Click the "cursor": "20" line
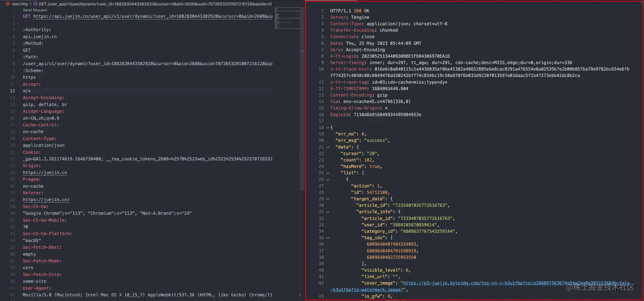This screenshot has width=644, height=301. 360,153
